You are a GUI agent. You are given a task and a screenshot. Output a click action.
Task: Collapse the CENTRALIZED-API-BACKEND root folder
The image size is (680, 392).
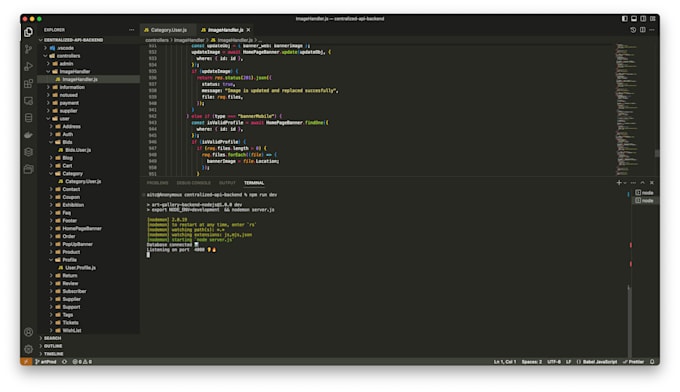click(x=88, y=40)
